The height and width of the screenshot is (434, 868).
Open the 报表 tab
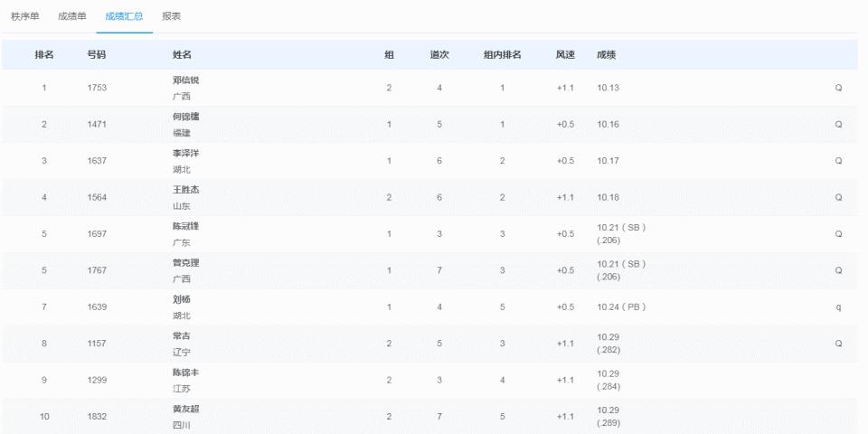pyautogui.click(x=172, y=16)
